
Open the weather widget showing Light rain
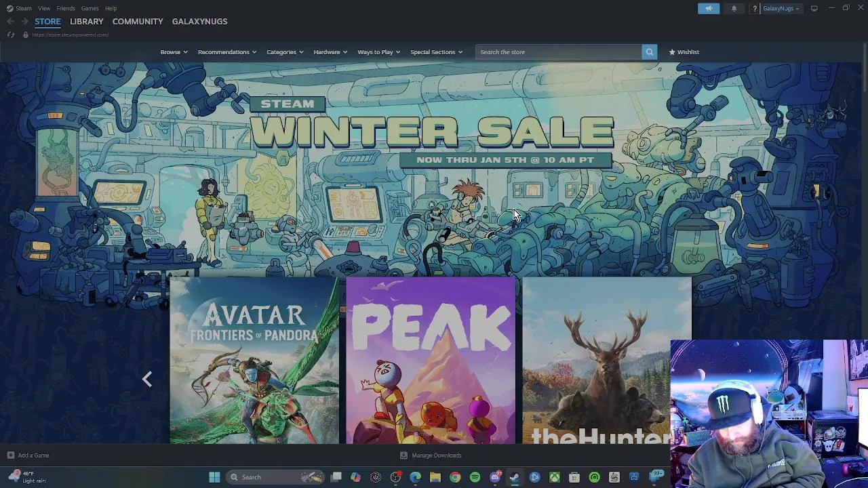27,477
